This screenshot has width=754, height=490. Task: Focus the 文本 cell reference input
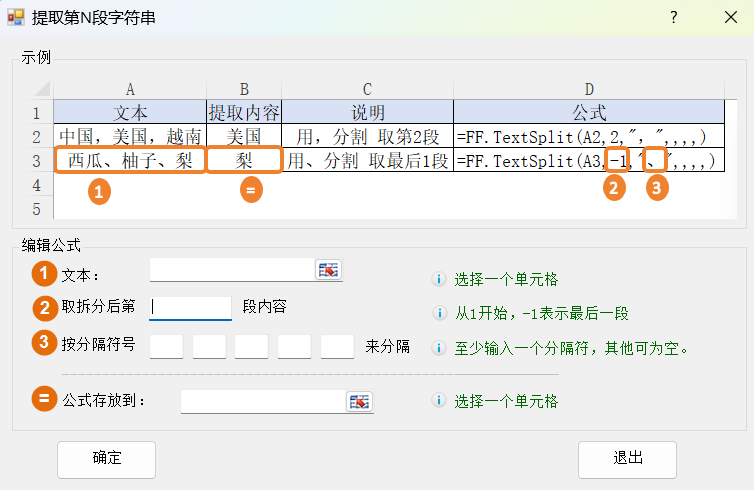coord(232,270)
